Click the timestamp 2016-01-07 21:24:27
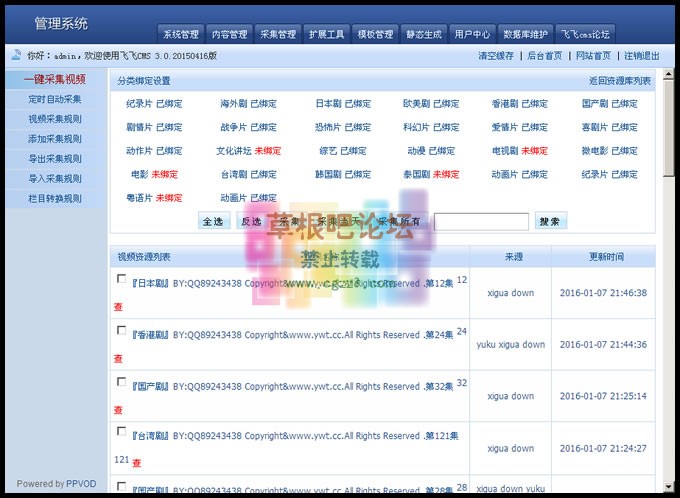The image size is (680, 498). 603,449
